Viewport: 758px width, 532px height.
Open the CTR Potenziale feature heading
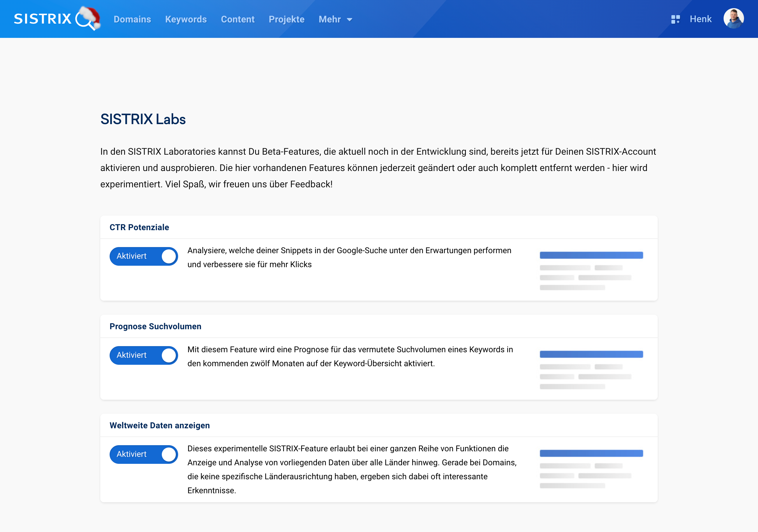(x=139, y=227)
